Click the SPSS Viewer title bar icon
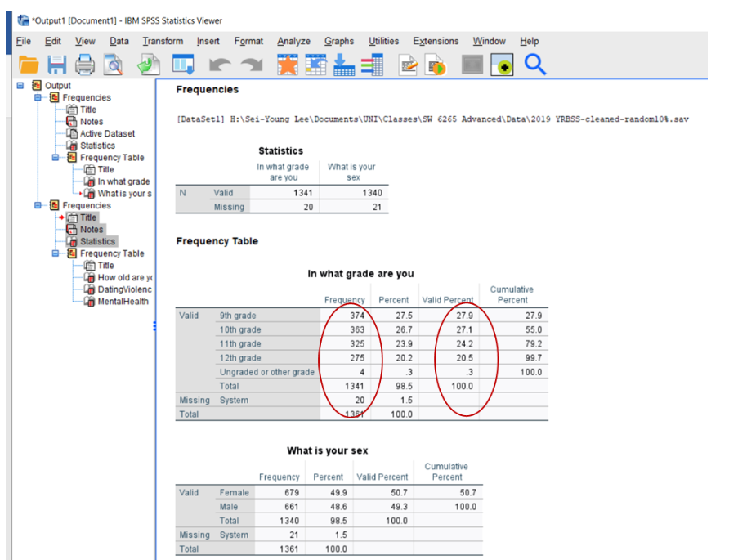This screenshot has width=729, height=560. pyautogui.click(x=23, y=20)
